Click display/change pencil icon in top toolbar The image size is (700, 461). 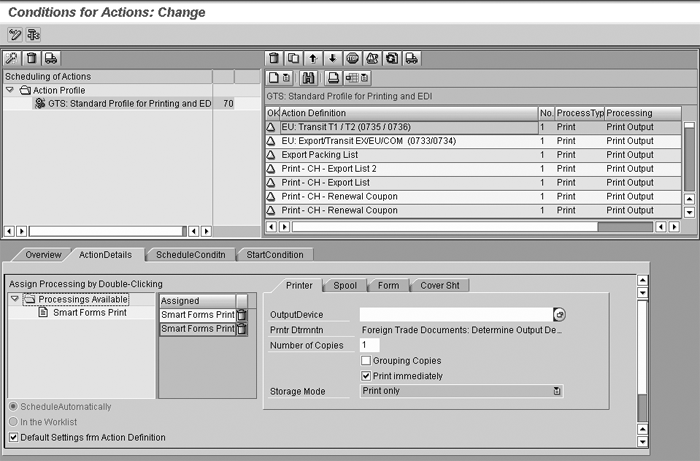pos(14,34)
